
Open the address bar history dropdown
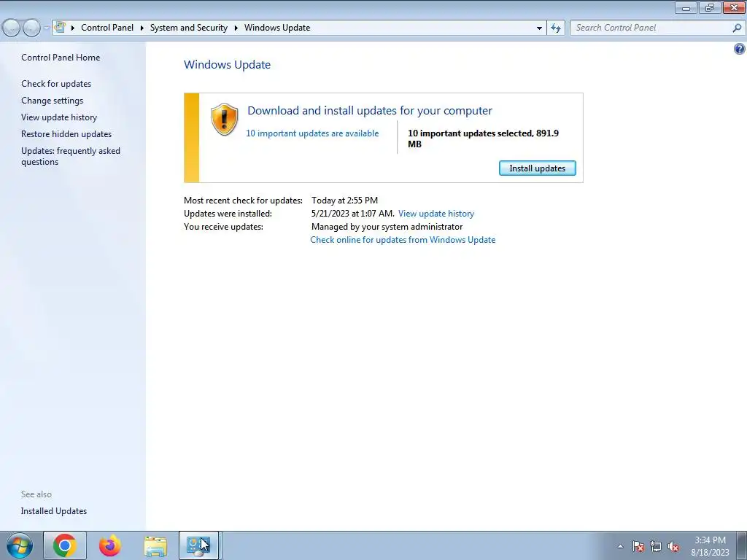539,28
